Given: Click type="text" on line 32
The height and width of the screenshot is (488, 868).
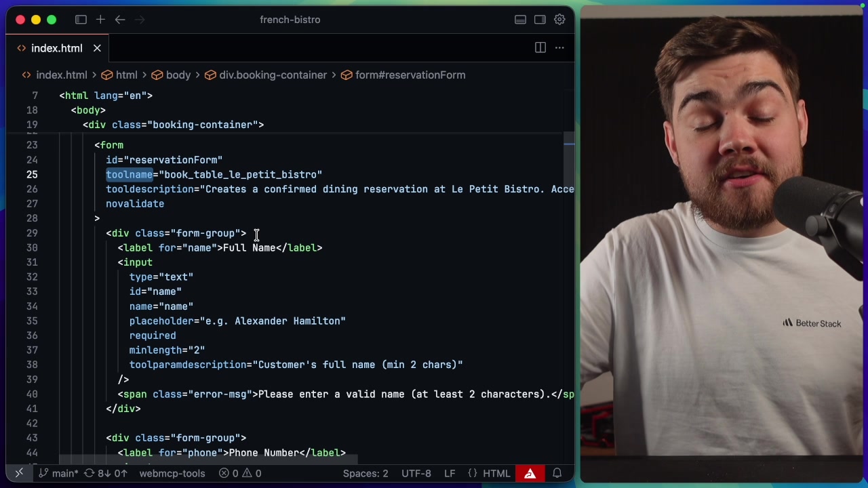Looking at the screenshot, I should pos(161,277).
